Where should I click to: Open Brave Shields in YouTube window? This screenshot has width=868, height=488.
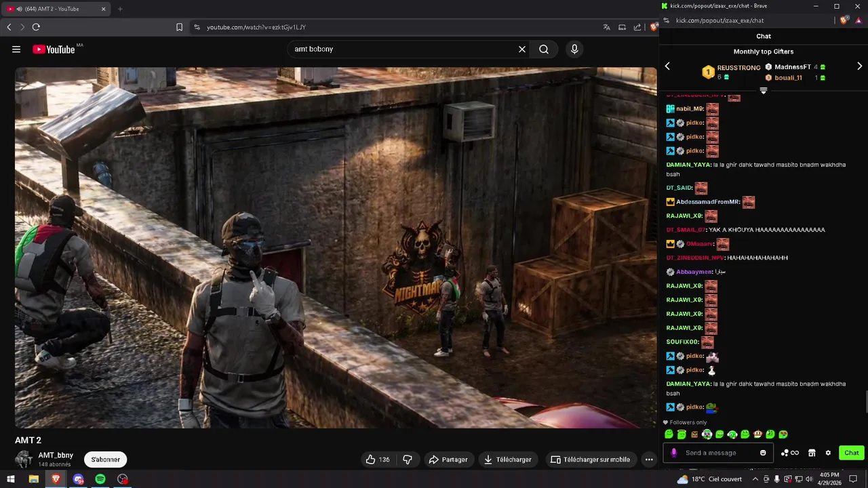(x=654, y=27)
